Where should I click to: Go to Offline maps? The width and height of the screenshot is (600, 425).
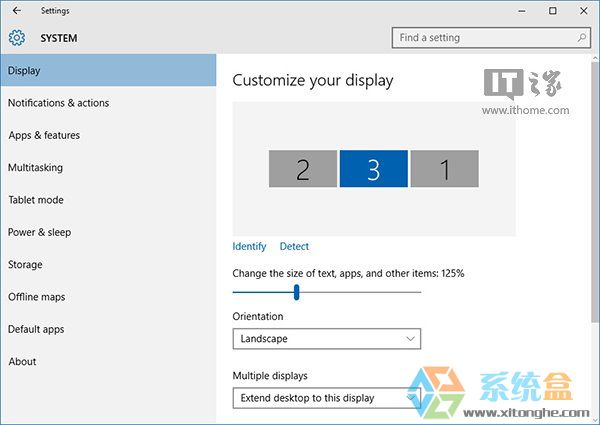pyautogui.click(x=37, y=297)
